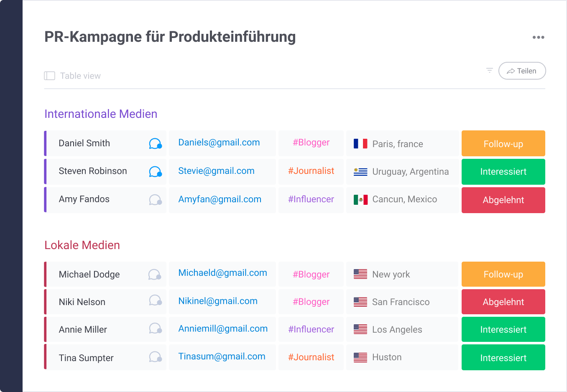Open Annie Miller's conversation bubble
Image resolution: width=567 pixels, height=392 pixels.
coord(155,328)
